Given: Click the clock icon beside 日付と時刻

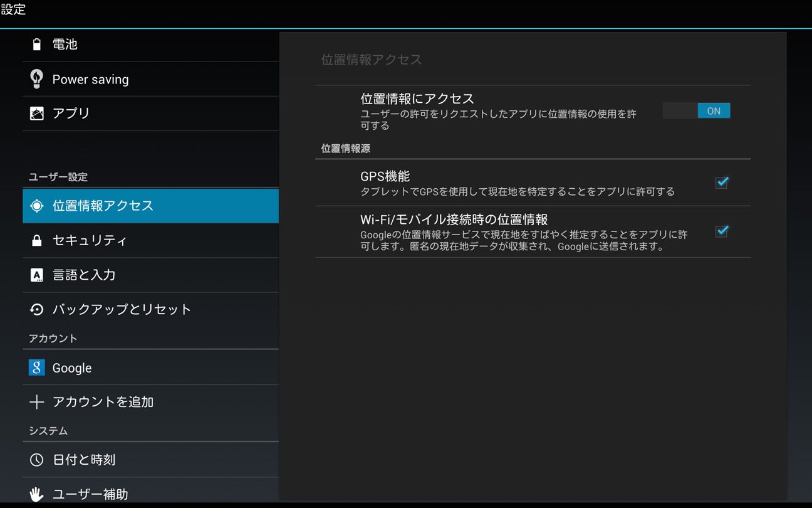Looking at the screenshot, I should point(37,460).
